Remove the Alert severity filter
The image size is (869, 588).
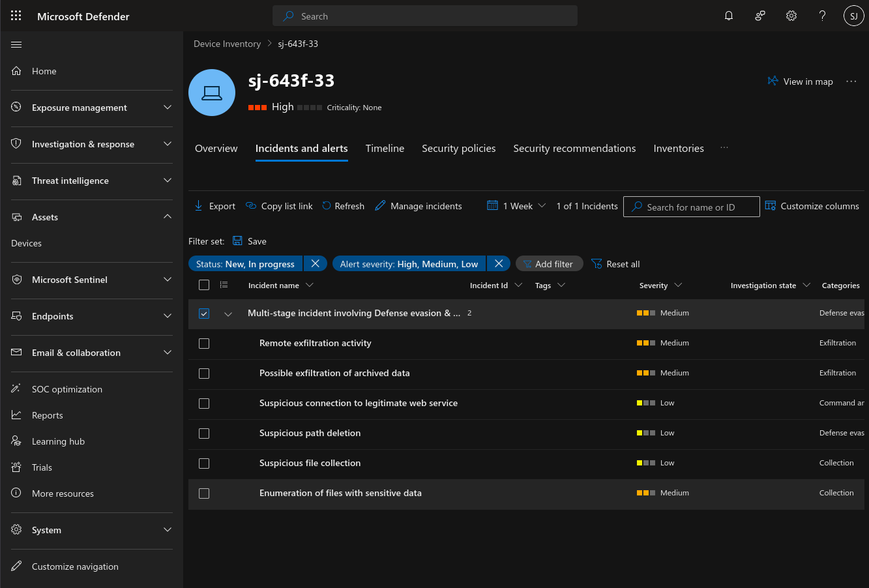[x=499, y=264]
